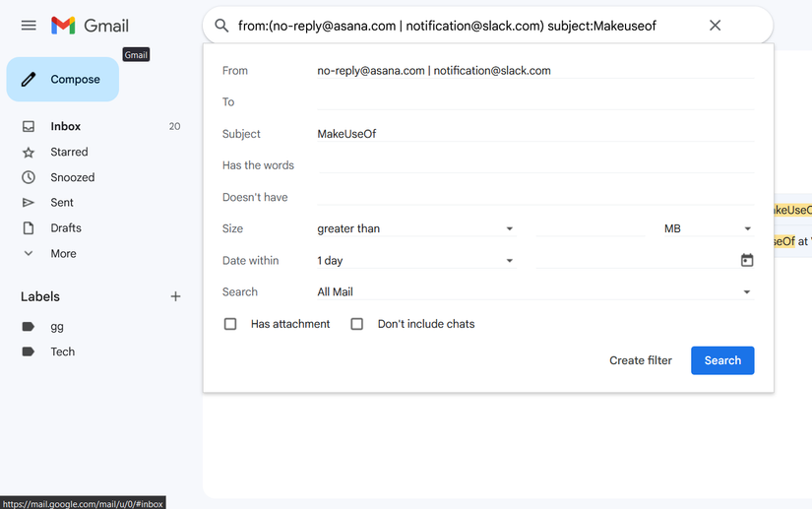Viewport: 812px width, 509px height.
Task: Check the Has attachment checkbox
Action: tap(230, 324)
